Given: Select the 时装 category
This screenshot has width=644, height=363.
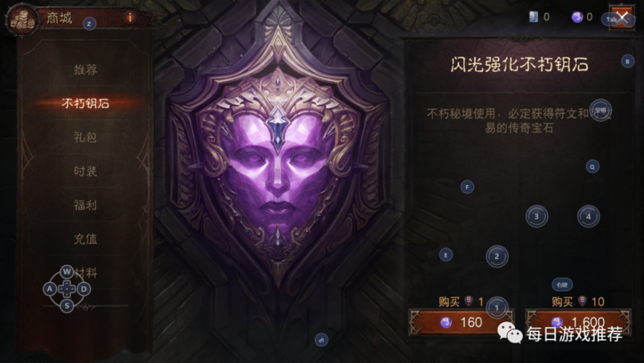Looking at the screenshot, I should point(86,171).
